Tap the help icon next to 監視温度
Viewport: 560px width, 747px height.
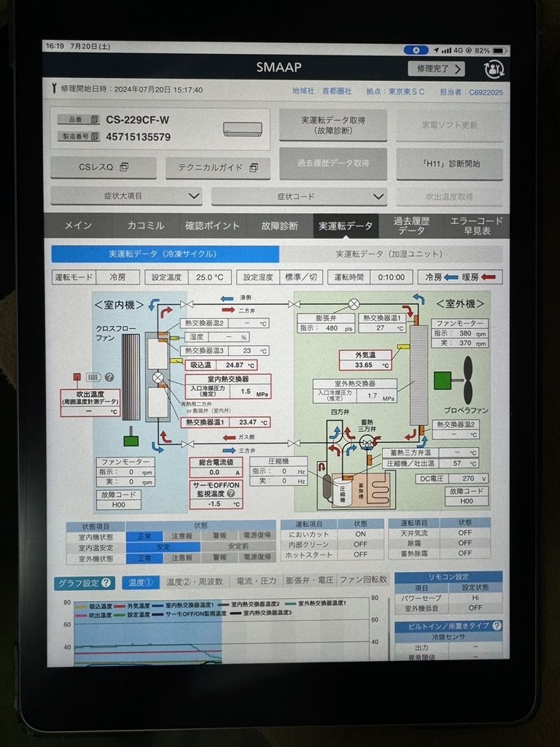point(231,494)
